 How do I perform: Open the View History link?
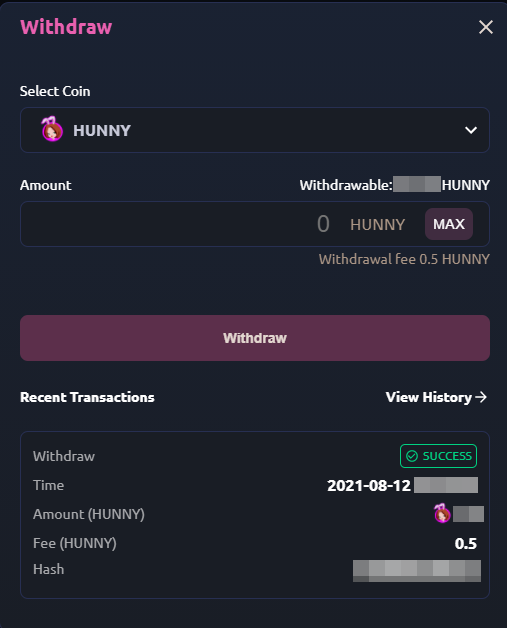(x=436, y=397)
